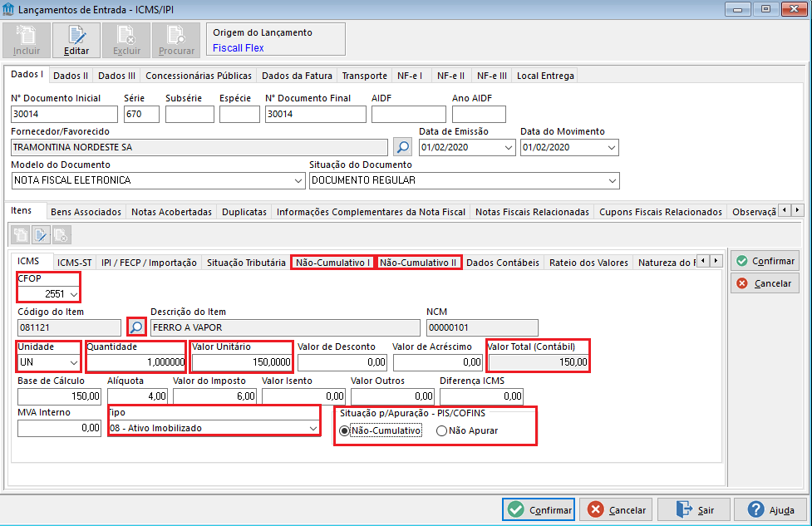This screenshot has height=526, width=812.
Task: Open NF-e III tab
Action: click(x=492, y=76)
